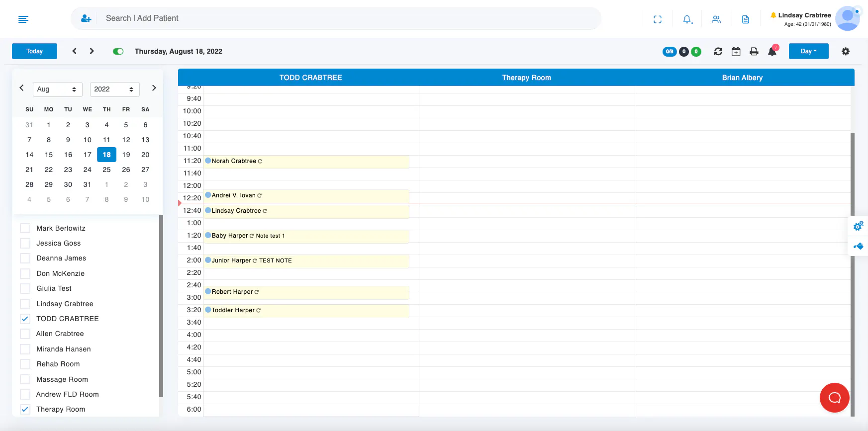
Task: Click the add patient icon
Action: (x=86, y=18)
